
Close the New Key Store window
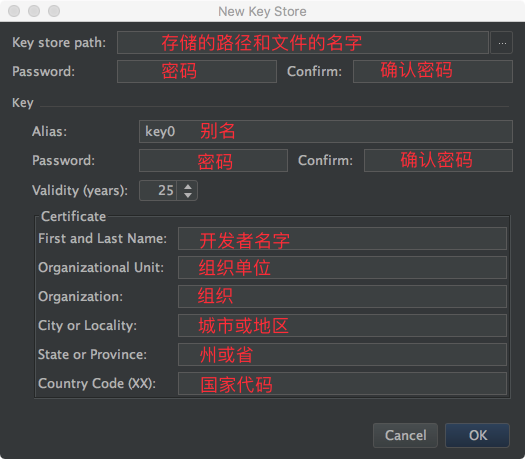click(x=14, y=11)
